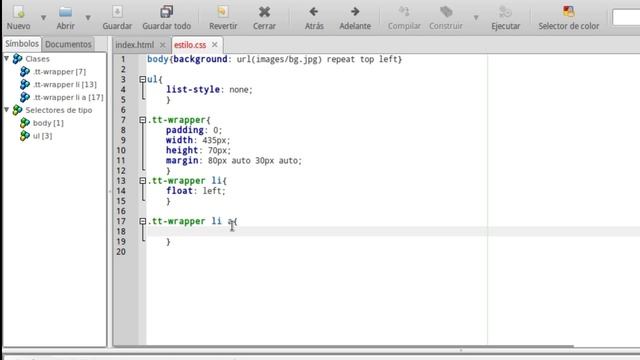This screenshot has height=360, width=640.
Task: Click the editor horizontal scrollbar
Action: pyautogui.click(x=343, y=346)
